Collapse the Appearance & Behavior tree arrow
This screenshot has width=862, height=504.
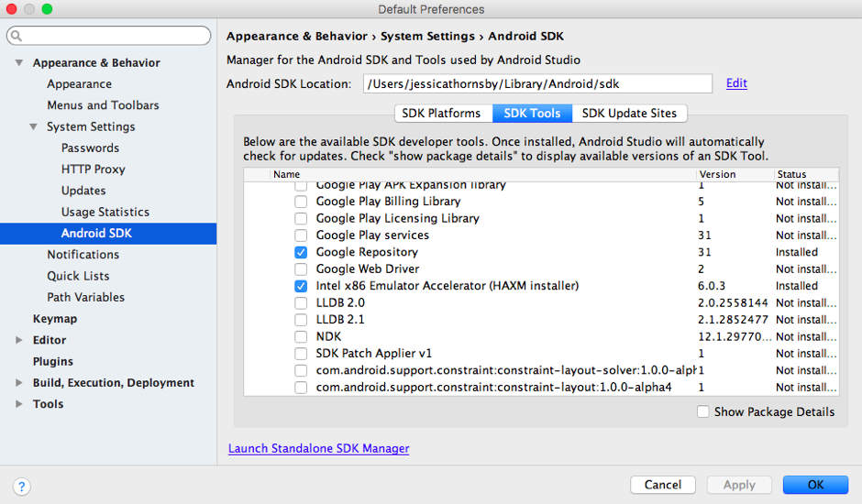coord(19,62)
